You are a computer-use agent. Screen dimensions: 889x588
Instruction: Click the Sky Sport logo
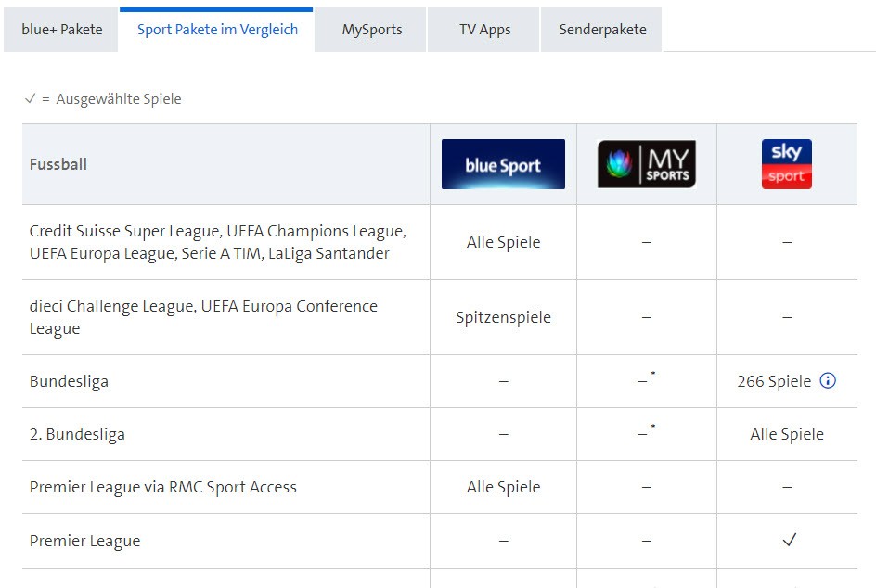tap(786, 164)
